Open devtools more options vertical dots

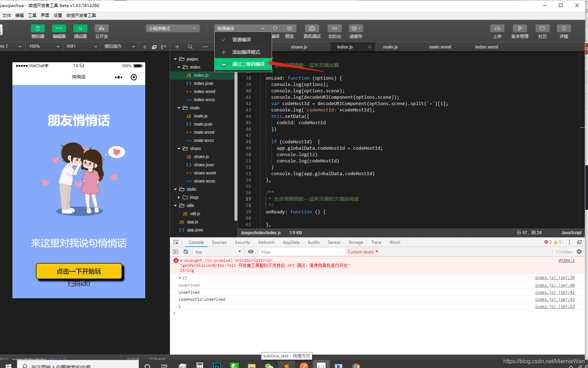[x=569, y=242]
